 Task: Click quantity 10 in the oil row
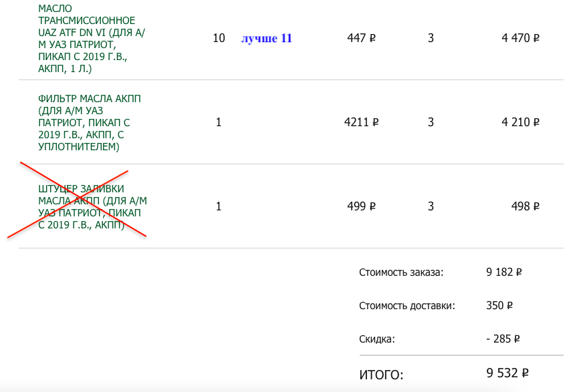pos(219,38)
